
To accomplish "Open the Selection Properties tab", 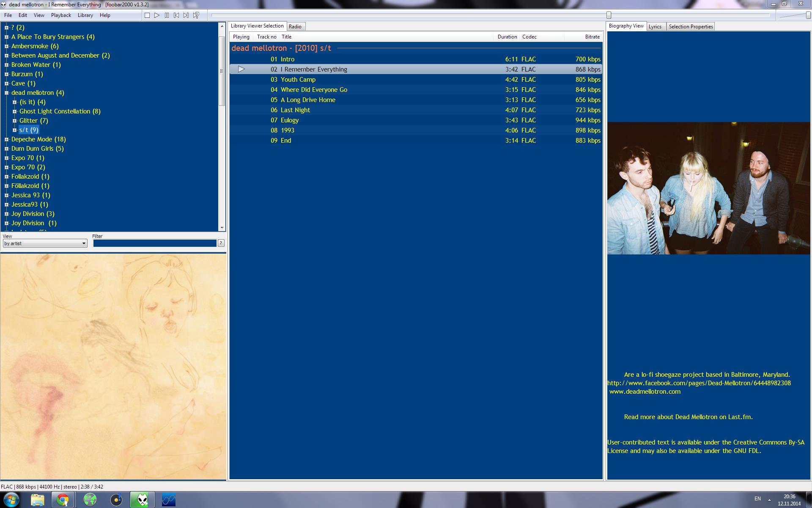I will coord(691,27).
